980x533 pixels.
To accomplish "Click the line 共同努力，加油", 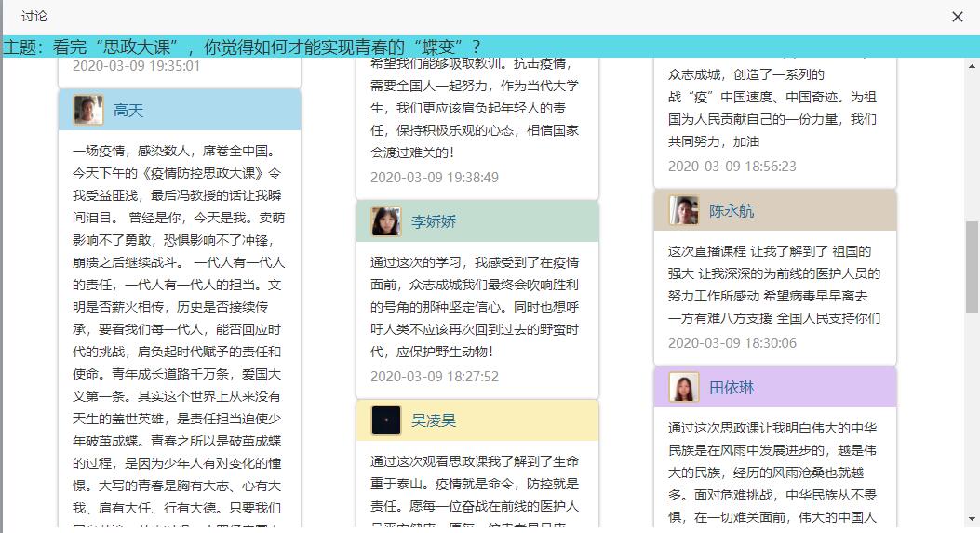I will (x=714, y=141).
